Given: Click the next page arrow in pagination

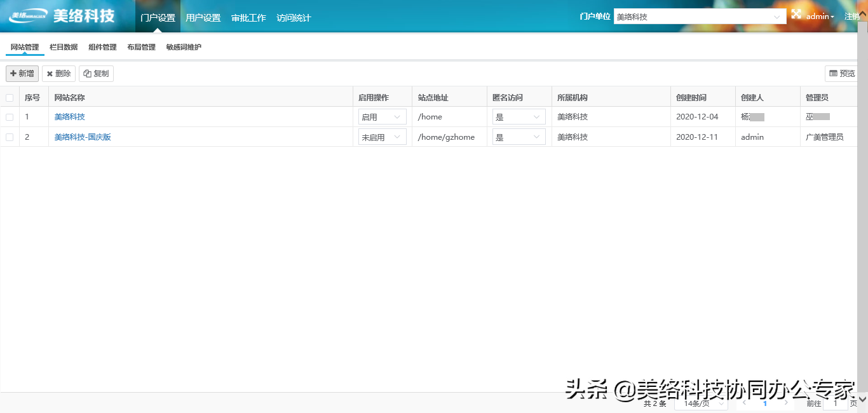Looking at the screenshot, I should pyautogui.click(x=786, y=403).
